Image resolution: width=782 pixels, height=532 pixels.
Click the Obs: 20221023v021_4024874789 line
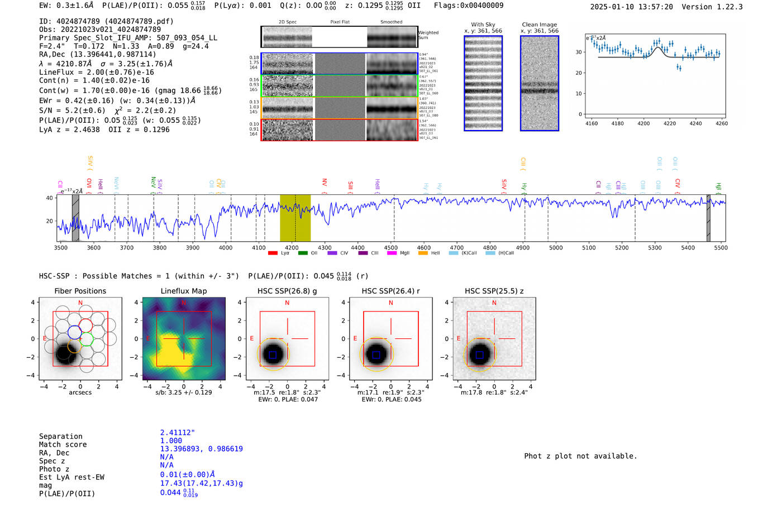pos(100,30)
